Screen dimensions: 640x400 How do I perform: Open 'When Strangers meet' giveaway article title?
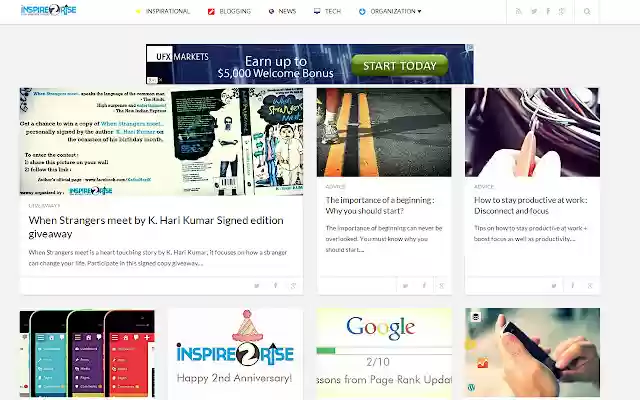point(156,227)
